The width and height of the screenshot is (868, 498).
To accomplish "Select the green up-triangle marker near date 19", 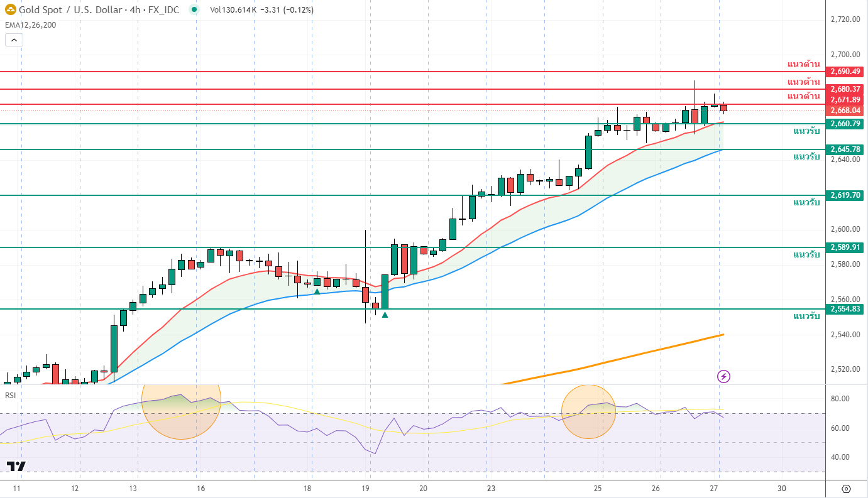I will pos(385,314).
